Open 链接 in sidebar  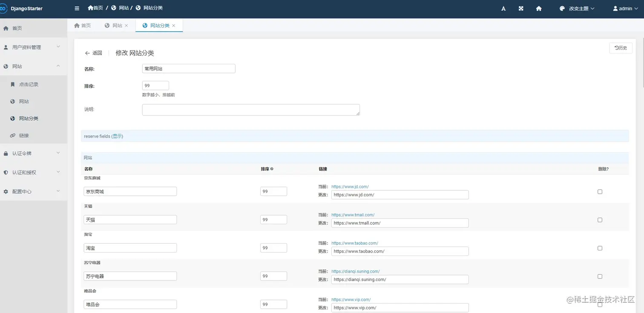(33, 135)
